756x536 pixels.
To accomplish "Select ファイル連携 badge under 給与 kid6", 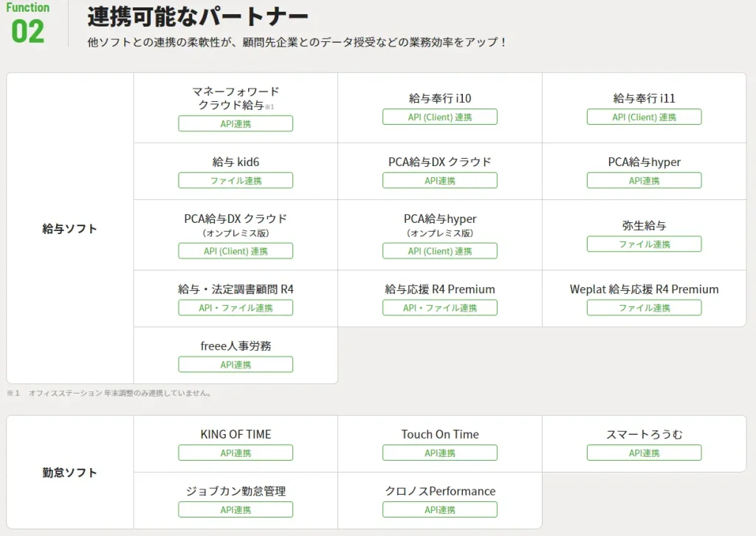I will click(236, 180).
